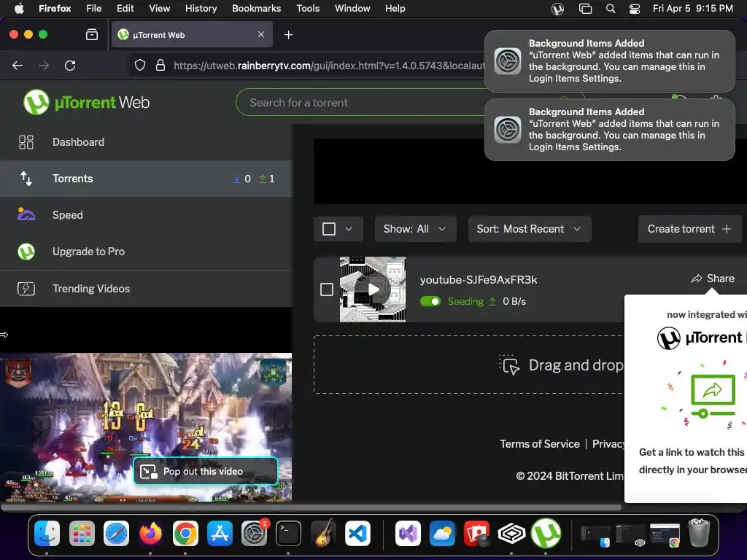Focus the Search for a torrent field
This screenshot has height=560, width=747.
362,102
